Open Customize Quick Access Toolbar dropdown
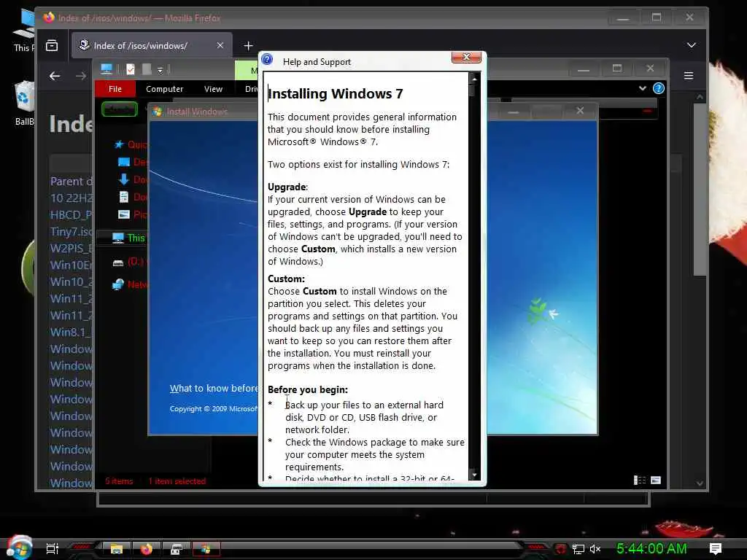This screenshot has height=560, width=747. coord(160,70)
